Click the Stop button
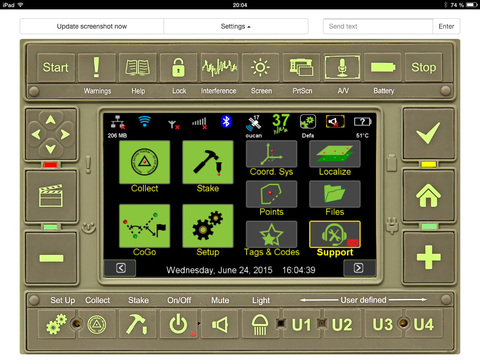The image size is (480, 360). (x=423, y=67)
